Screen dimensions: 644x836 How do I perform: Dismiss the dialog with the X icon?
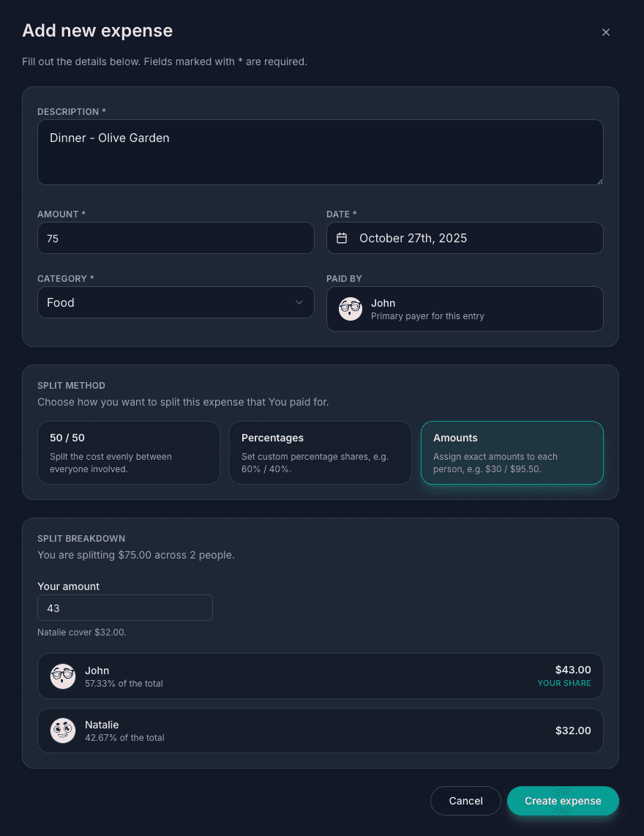[x=606, y=32]
